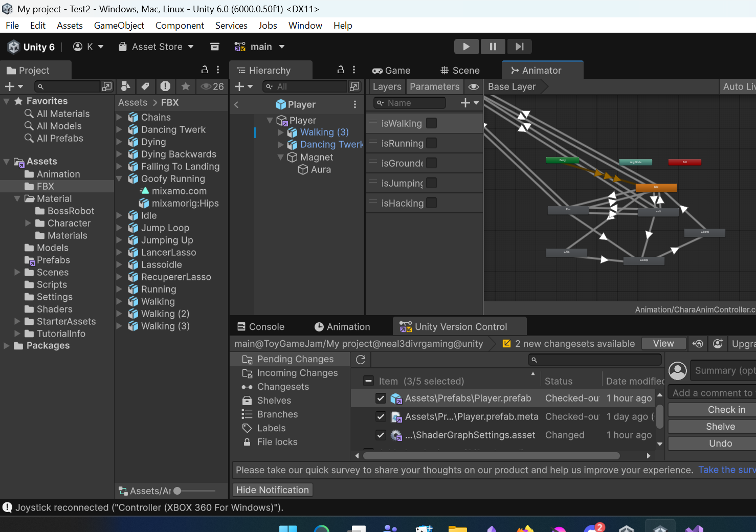Switch to the Scene tab
Screen dimensions: 756x532
(460, 71)
